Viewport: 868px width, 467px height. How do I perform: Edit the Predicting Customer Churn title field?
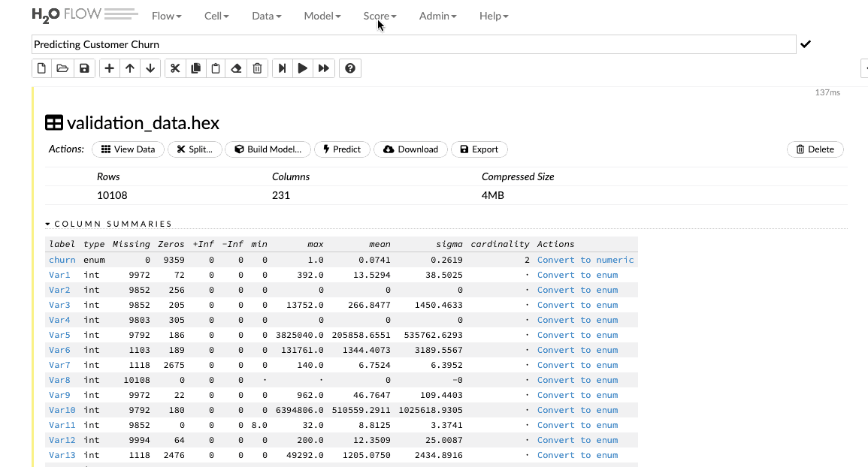pyautogui.click(x=413, y=44)
